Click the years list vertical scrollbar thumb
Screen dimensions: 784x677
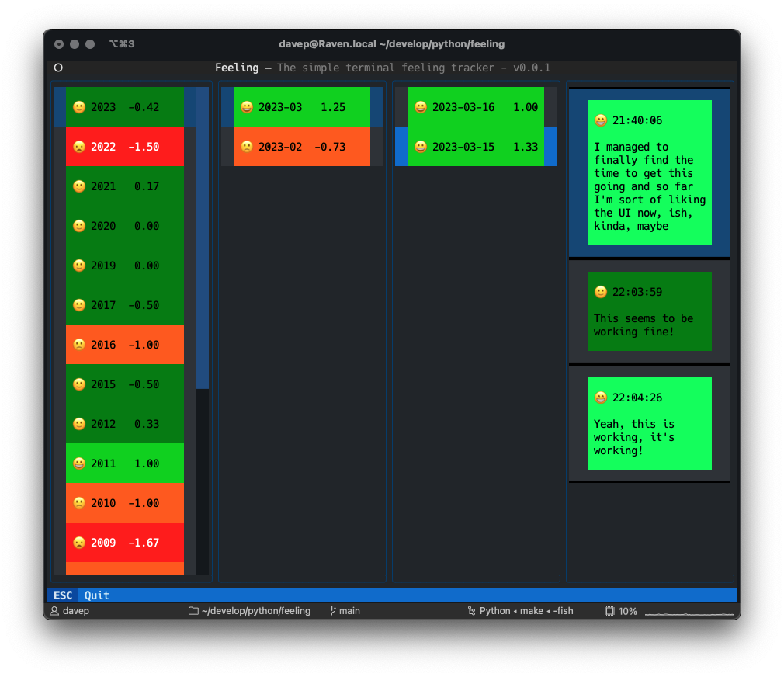[x=203, y=238]
